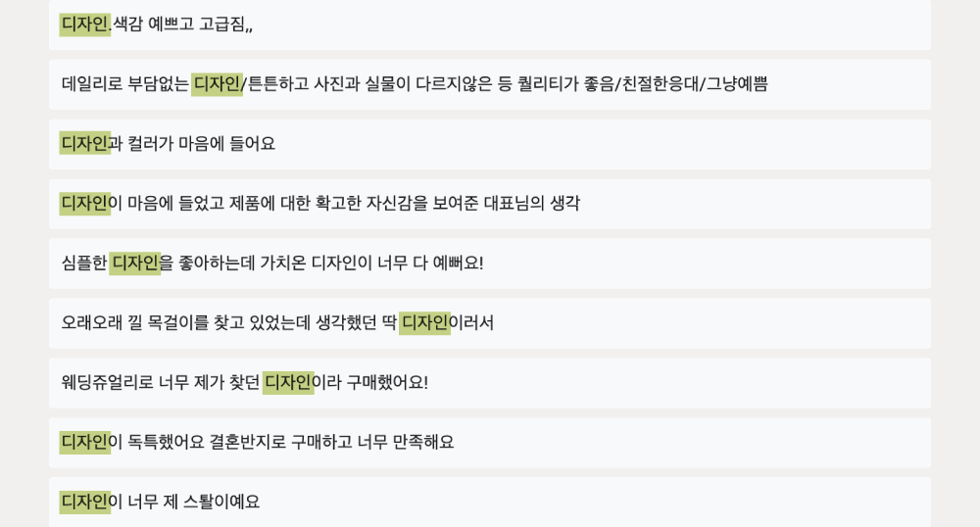Click the text '가치온 디자인이 너무 다 예뻐요!'
Screen dimensions: 980x527
coord(371,263)
